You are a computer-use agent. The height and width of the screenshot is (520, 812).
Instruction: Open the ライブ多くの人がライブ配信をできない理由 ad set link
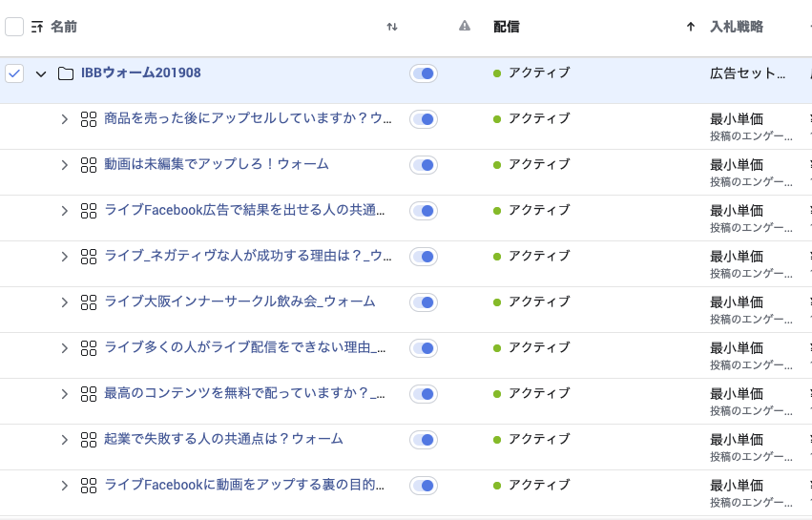coord(245,347)
